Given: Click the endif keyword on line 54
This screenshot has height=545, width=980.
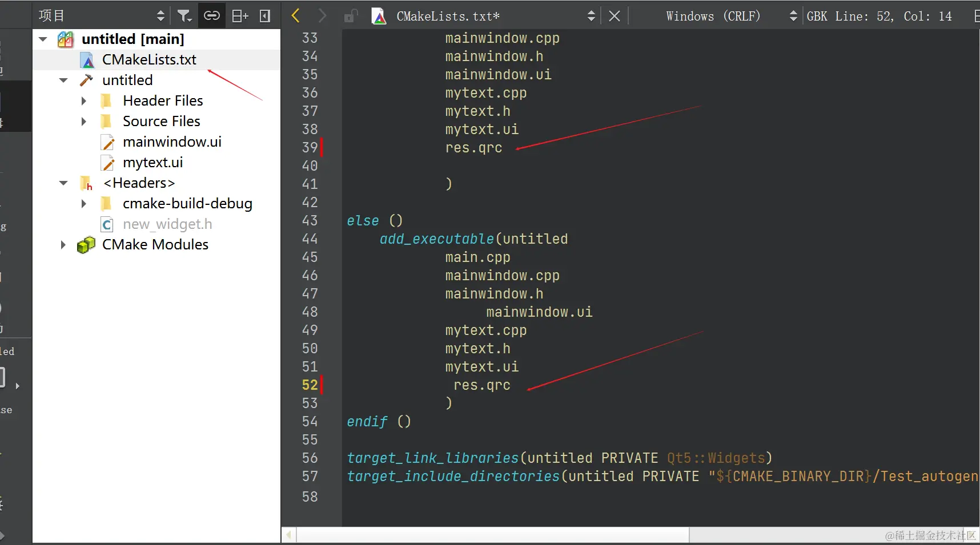Looking at the screenshot, I should (x=367, y=422).
